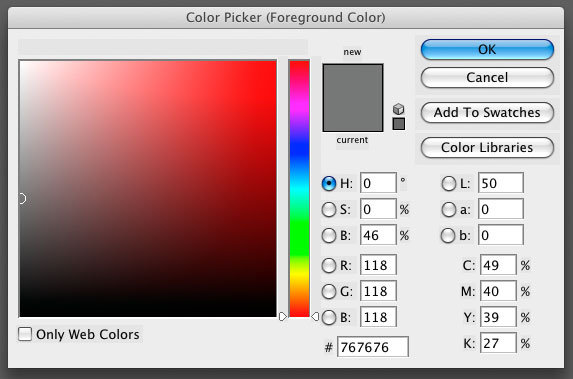This screenshot has width=573, height=379.
Task: Click the K black field showing 27
Action: 498,343
